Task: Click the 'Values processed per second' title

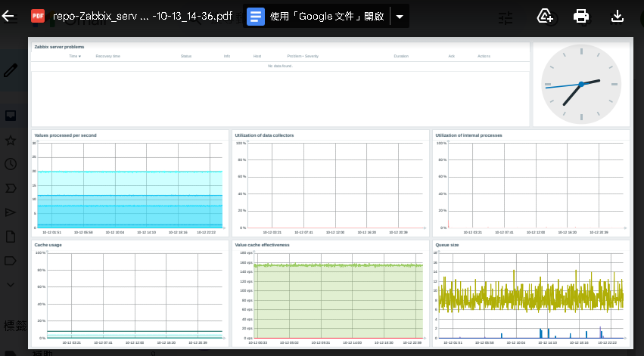Action: [x=65, y=135]
